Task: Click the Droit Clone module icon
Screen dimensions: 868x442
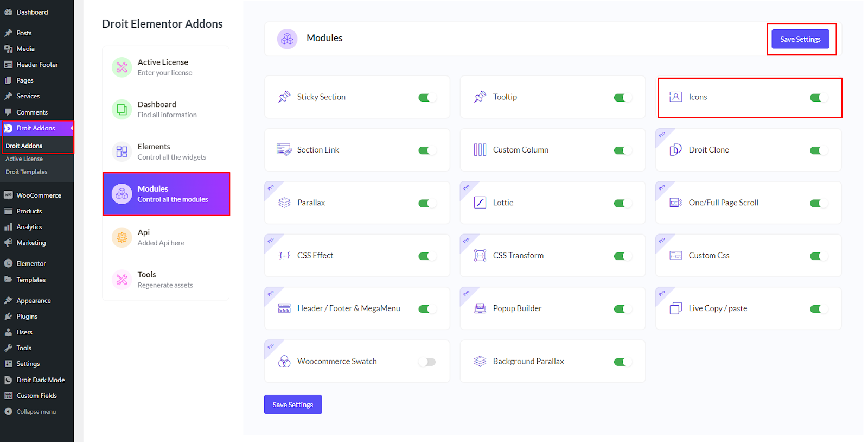Action: [675, 149]
